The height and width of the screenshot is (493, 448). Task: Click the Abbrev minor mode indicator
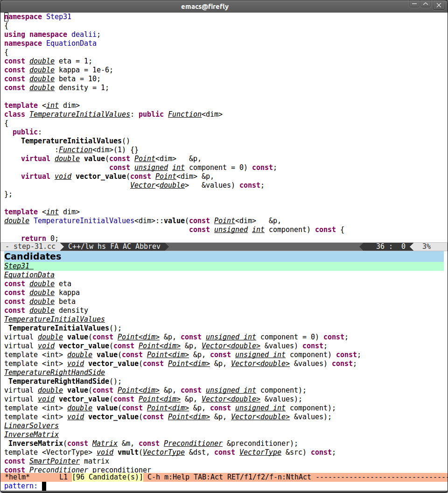point(148,246)
